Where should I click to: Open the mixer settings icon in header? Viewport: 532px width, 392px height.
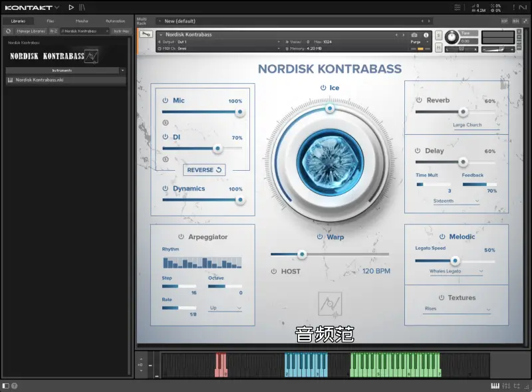point(458,7)
